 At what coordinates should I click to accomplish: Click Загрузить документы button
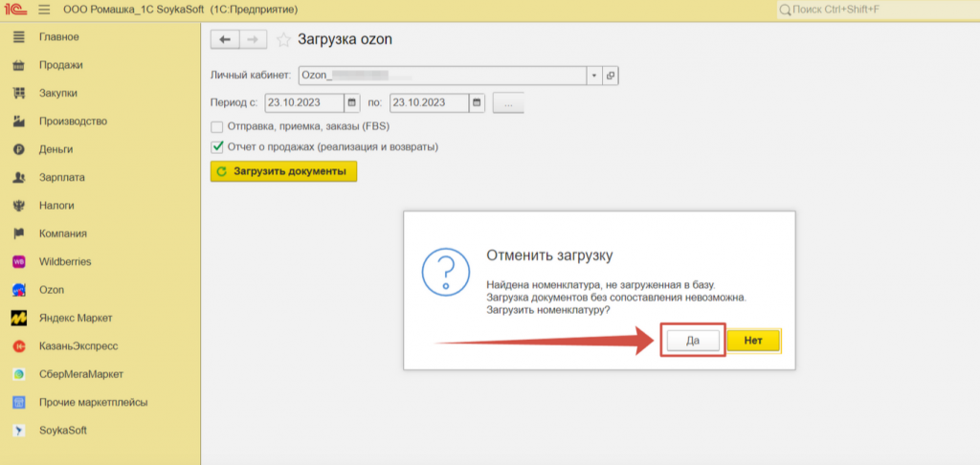pos(283,171)
